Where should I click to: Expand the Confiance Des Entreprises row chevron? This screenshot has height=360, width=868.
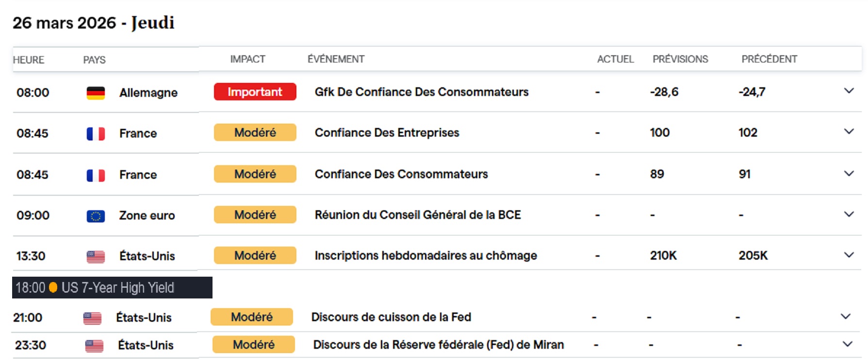click(849, 131)
